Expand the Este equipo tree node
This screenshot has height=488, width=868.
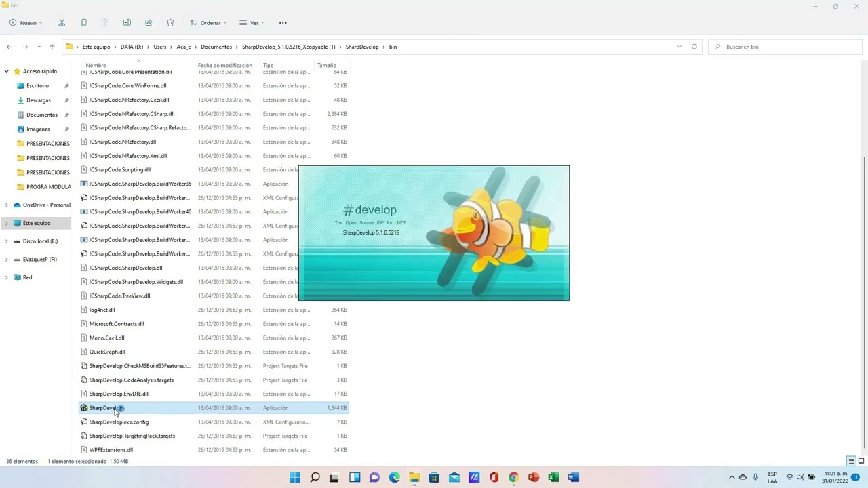tap(7, 223)
